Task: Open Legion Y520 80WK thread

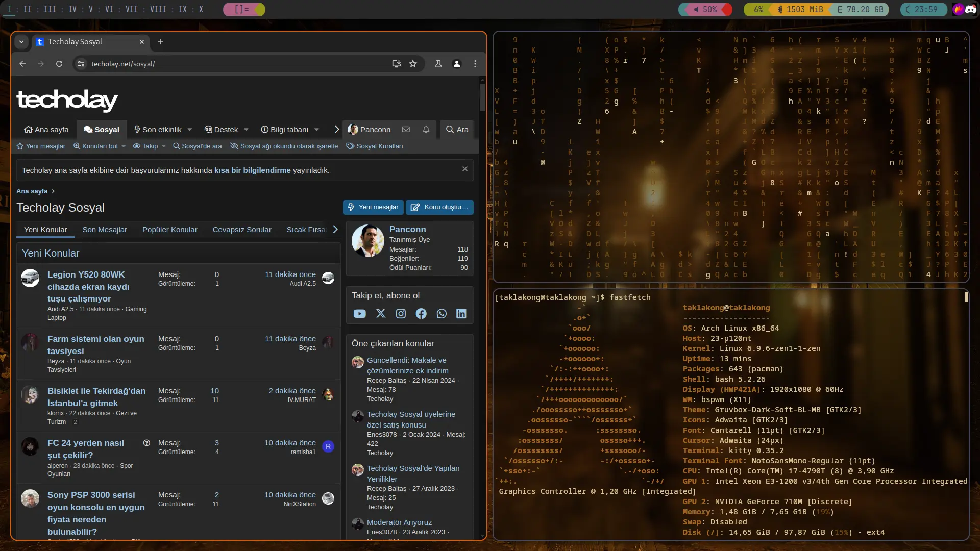Action: [x=88, y=287]
